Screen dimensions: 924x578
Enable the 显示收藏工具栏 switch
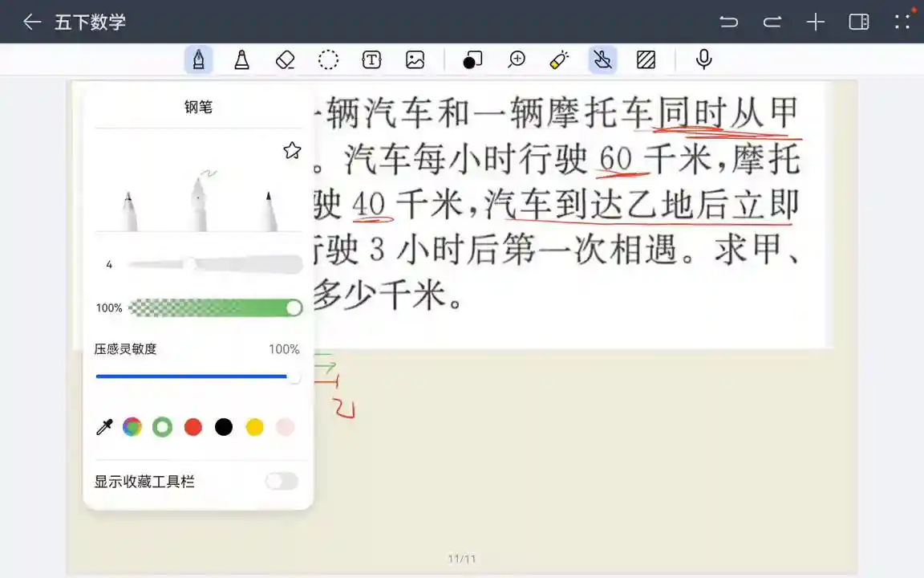coord(282,481)
